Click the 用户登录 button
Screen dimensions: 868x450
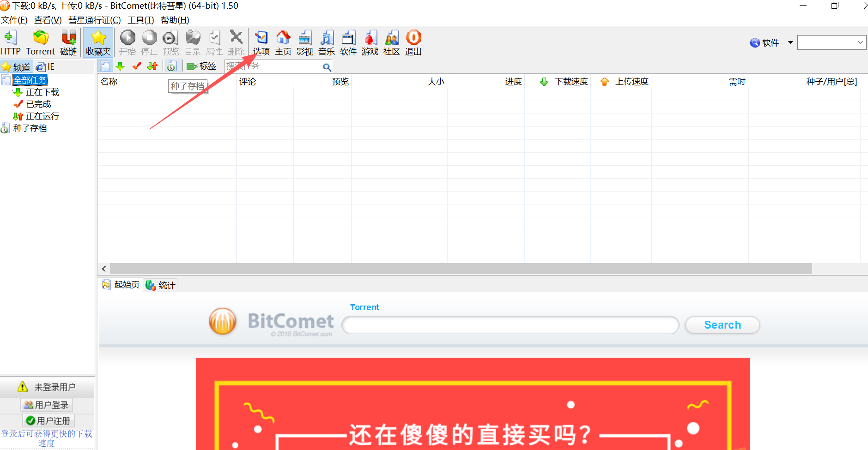click(x=47, y=405)
